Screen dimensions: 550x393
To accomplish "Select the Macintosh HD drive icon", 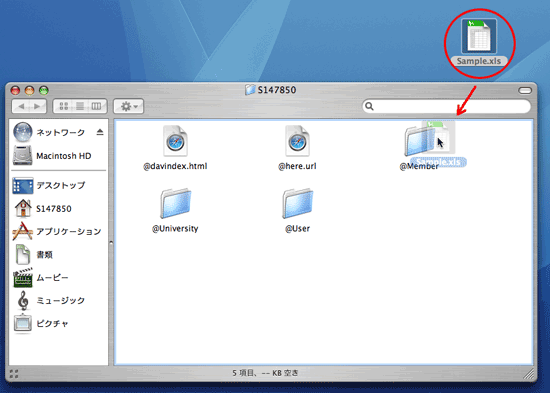I will pyautogui.click(x=22, y=155).
